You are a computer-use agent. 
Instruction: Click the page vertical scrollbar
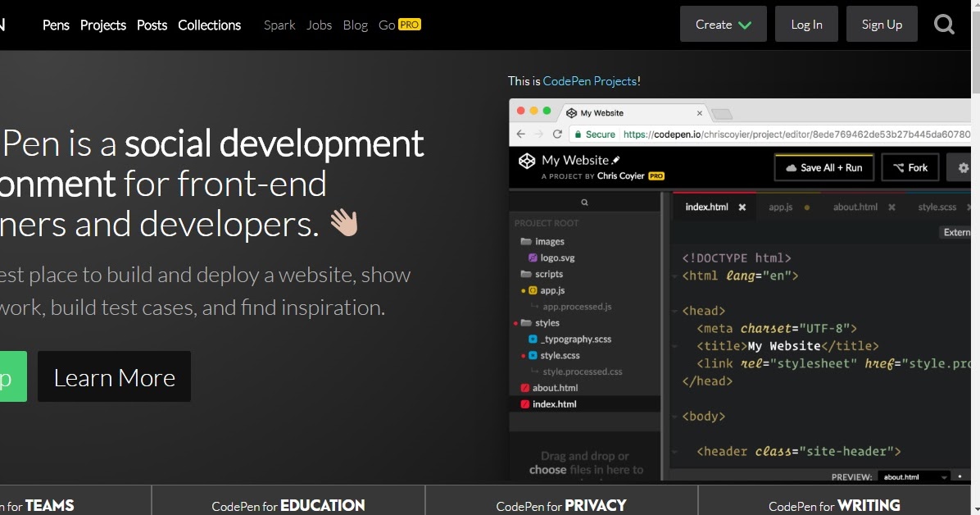[975, 257]
